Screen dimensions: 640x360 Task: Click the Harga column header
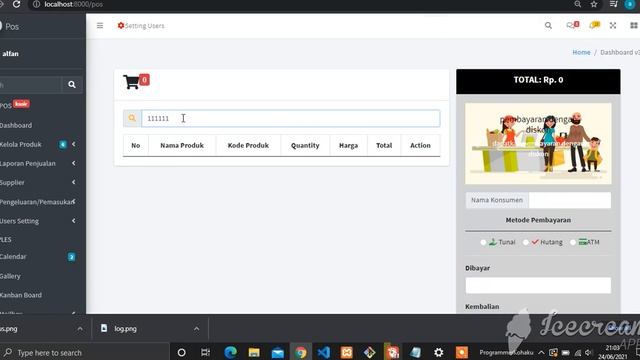click(x=348, y=145)
